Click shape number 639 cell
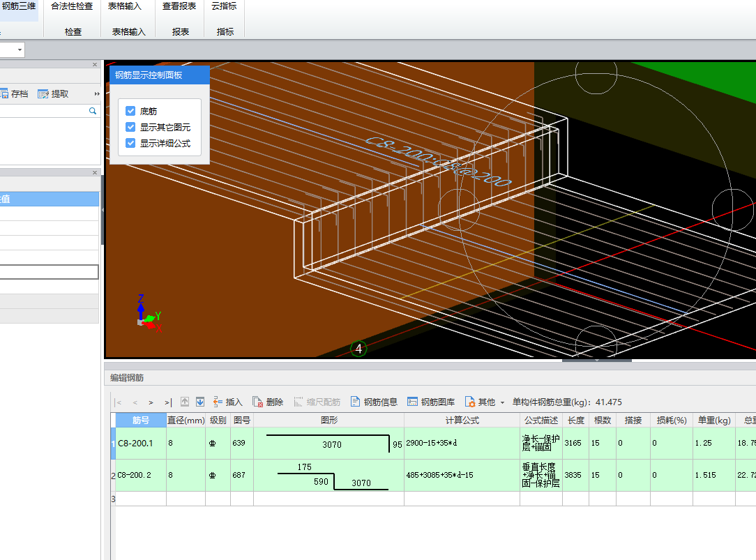The image size is (756, 560). coord(242,444)
